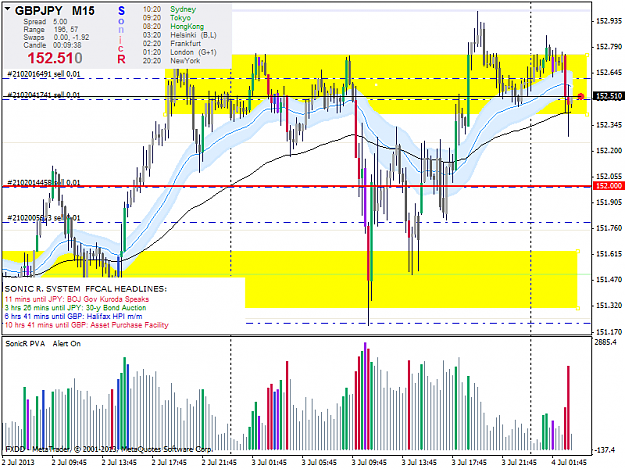Open the GBP Halifax HPI m/m headline
The width and height of the screenshot is (625, 469).
[73, 316]
